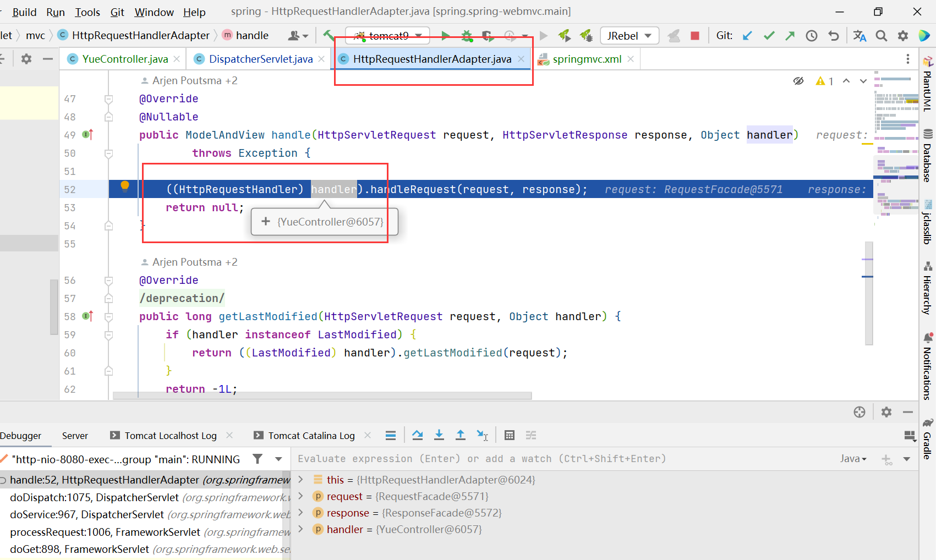The image size is (936, 560).
Task: Open thread selection dropdown arrow
Action: coord(278,459)
